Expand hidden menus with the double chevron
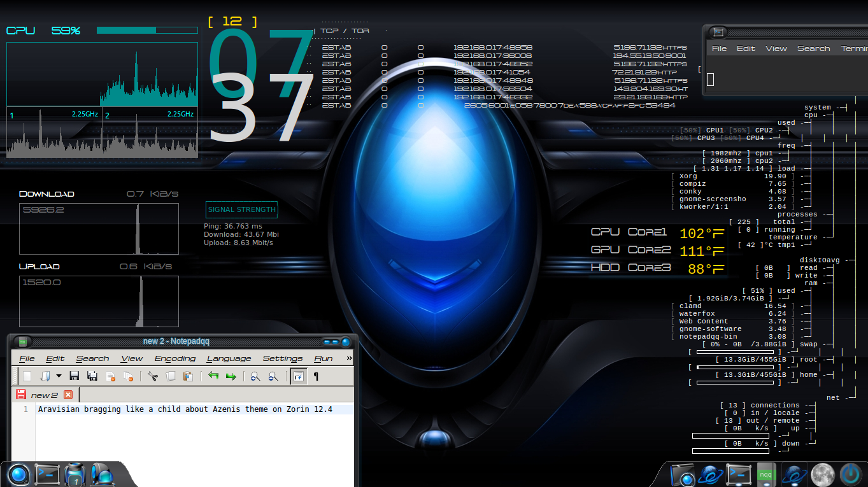This screenshot has height=487, width=868. click(x=349, y=358)
